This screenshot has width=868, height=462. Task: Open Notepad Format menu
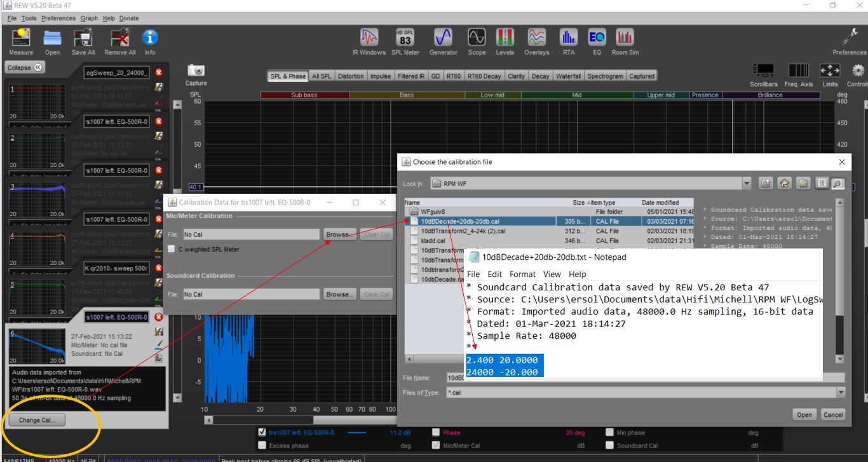tap(522, 274)
